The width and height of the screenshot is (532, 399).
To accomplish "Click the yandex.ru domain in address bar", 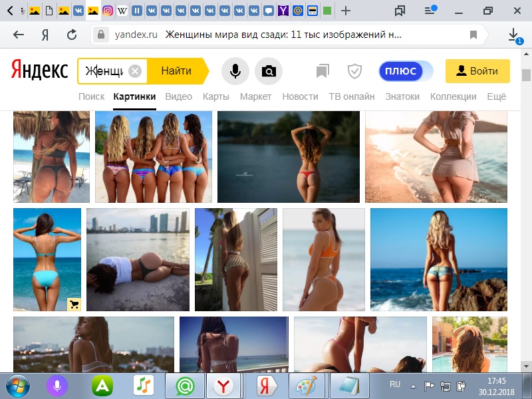I will [136, 35].
